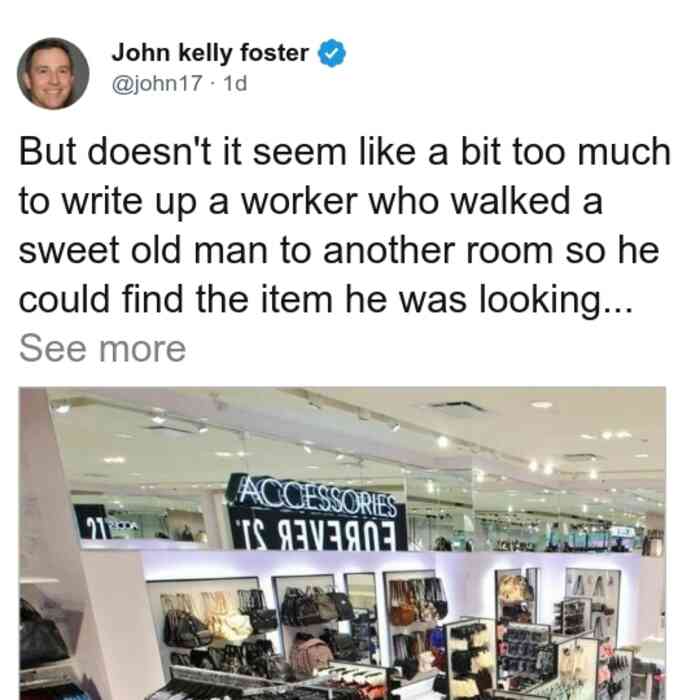This screenshot has width=700, height=700.
Task: Select the line starting "could find the item"
Action: [325, 301]
